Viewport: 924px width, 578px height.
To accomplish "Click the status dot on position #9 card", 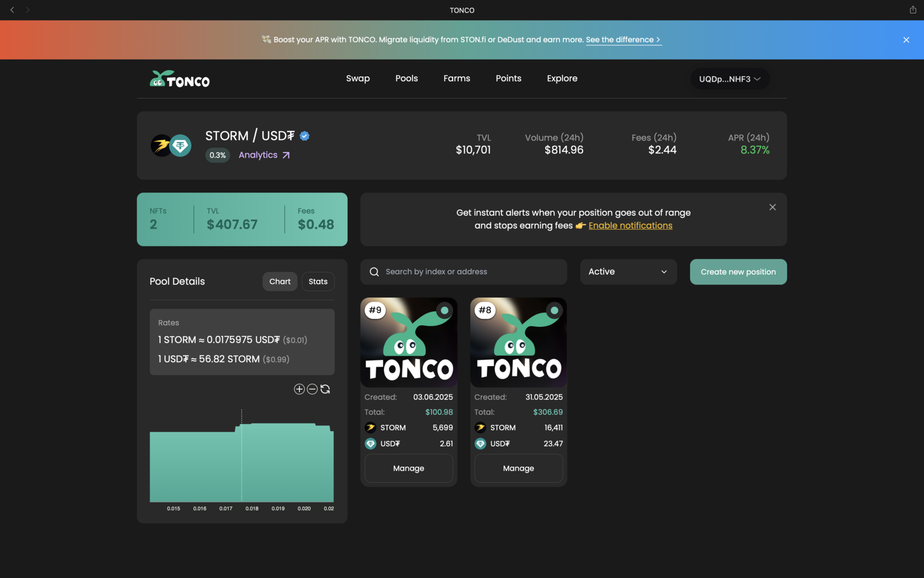I will pyautogui.click(x=444, y=310).
